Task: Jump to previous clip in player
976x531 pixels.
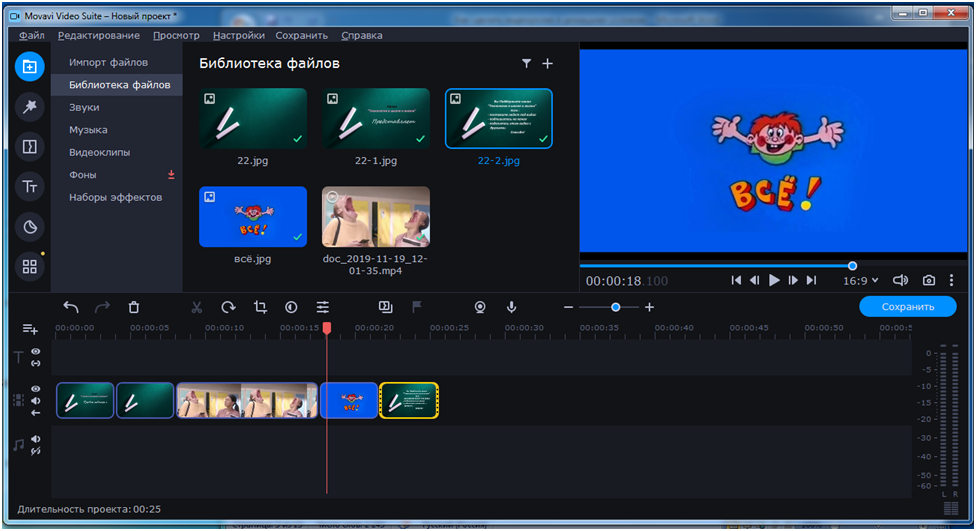Action: point(736,280)
